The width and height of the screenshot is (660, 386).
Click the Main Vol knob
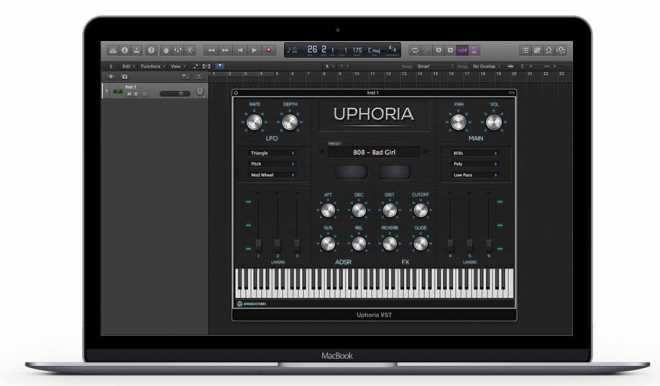click(494, 122)
